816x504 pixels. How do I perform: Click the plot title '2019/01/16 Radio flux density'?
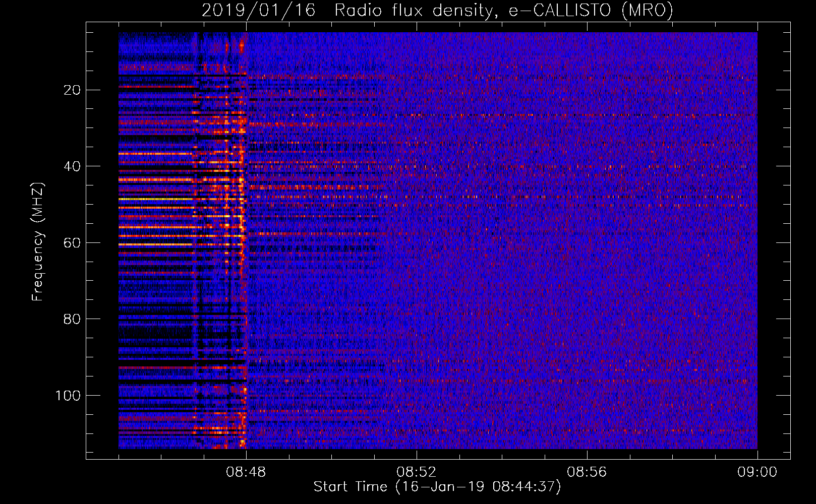tap(437, 11)
